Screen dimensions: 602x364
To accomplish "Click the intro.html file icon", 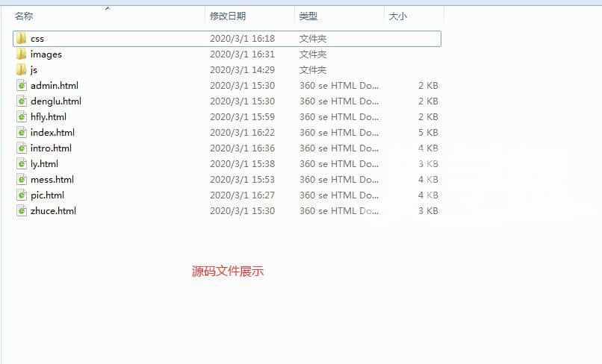I will click(x=22, y=148).
